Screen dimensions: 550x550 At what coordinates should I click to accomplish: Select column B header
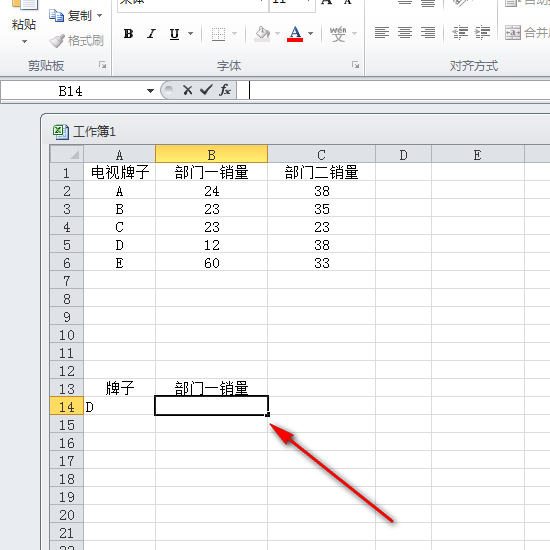[212, 154]
